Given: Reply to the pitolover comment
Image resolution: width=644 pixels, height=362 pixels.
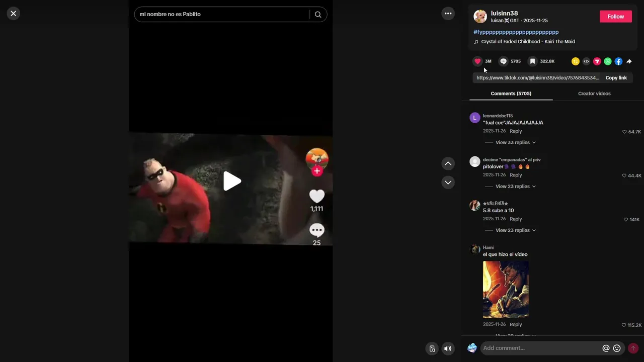Looking at the screenshot, I should 516,175.
